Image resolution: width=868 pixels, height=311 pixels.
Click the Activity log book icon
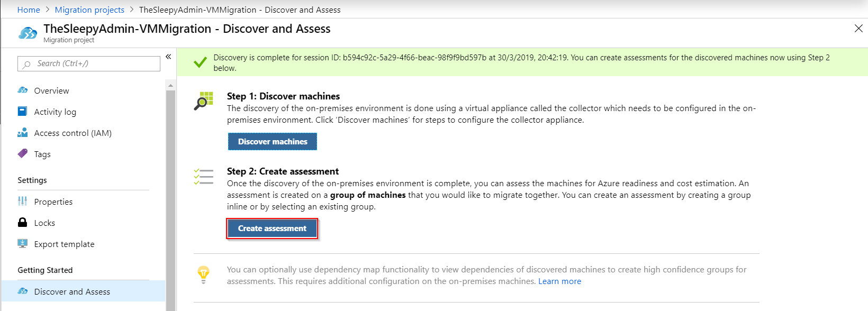[x=23, y=112]
